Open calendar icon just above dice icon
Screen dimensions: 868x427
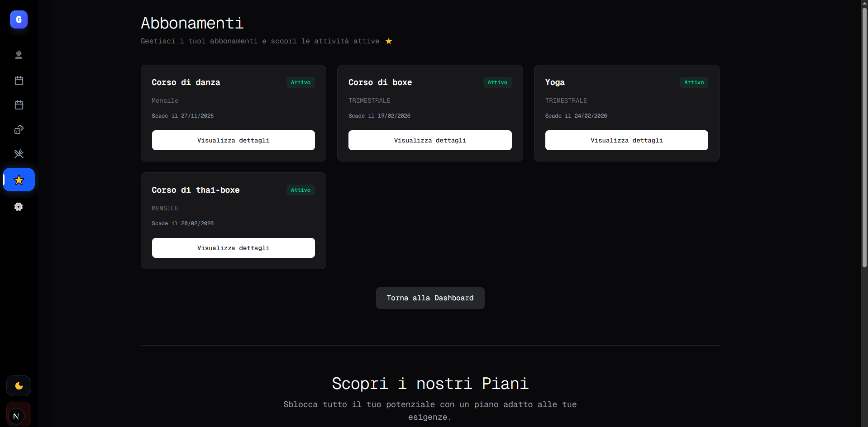19,105
